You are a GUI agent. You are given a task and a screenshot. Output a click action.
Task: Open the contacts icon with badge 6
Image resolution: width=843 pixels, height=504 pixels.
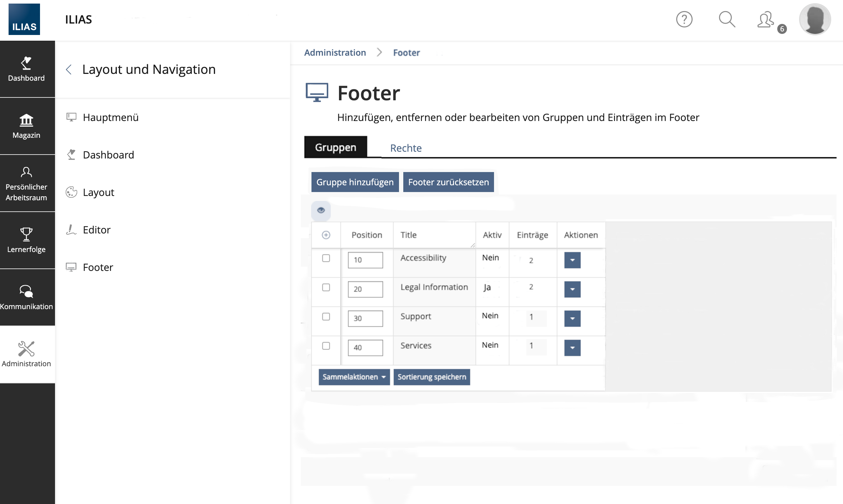point(766,20)
